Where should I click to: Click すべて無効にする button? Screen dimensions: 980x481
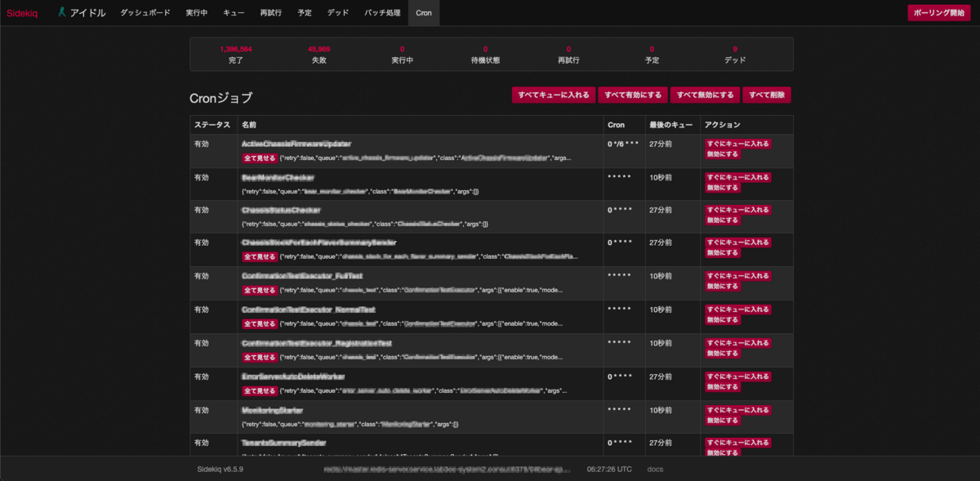click(705, 95)
